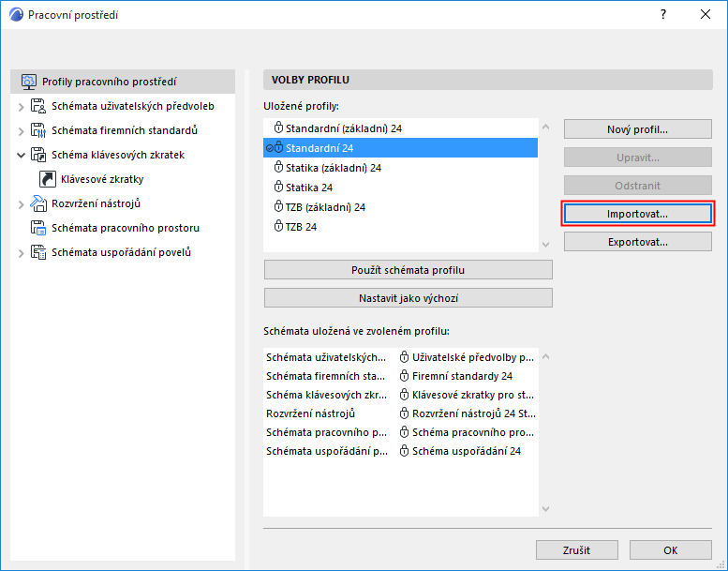728x571 pixels.
Task: Click lock icon beside TZB (základní) 24
Action: pos(278,206)
